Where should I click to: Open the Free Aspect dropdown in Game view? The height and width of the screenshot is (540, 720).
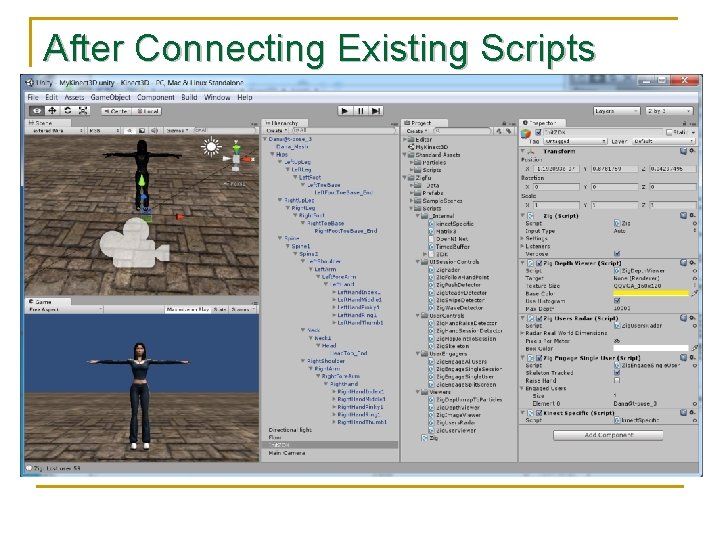64,309
